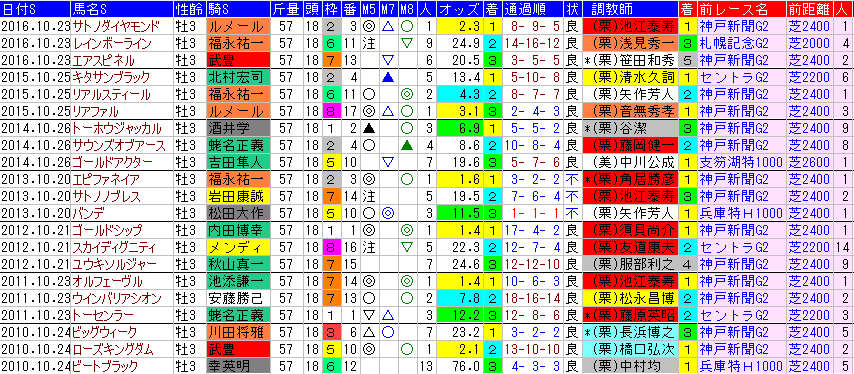Open horse ウインバリアシオン
This screenshot has width=854, height=374.
click(117, 298)
